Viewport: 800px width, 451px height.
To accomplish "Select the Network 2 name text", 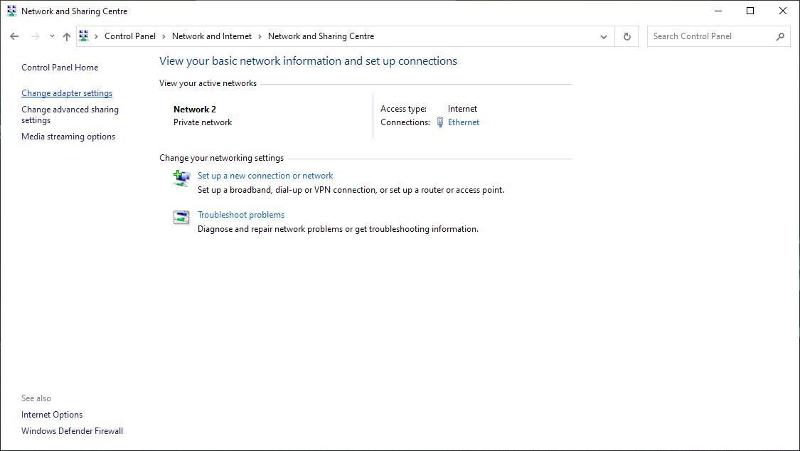I will [194, 109].
